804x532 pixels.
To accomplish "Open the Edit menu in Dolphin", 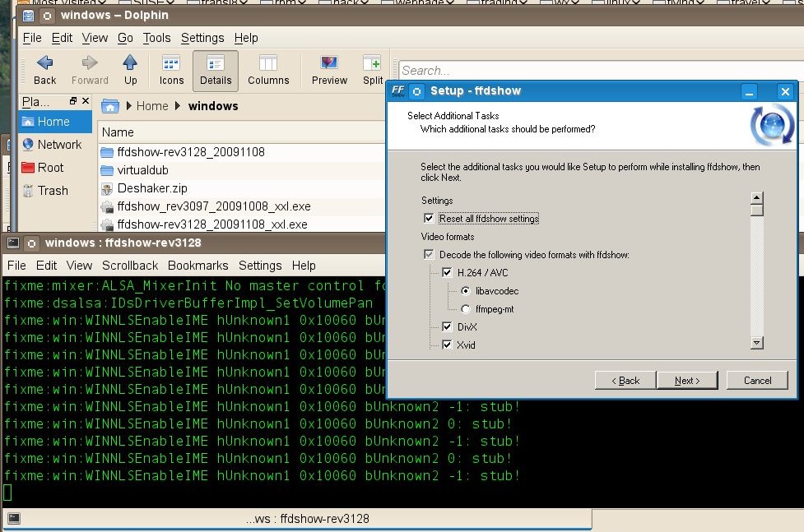I will (62, 38).
